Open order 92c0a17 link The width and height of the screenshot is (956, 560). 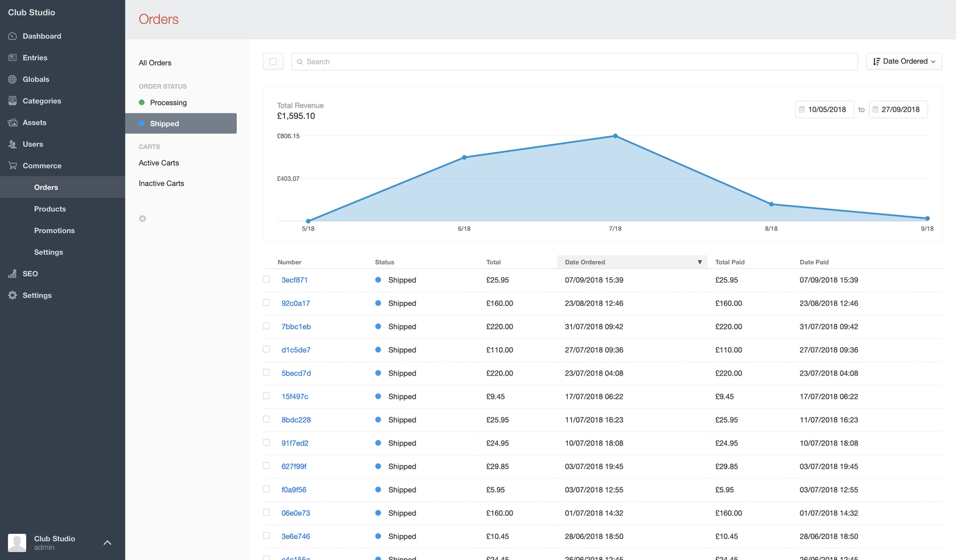pyautogui.click(x=296, y=304)
